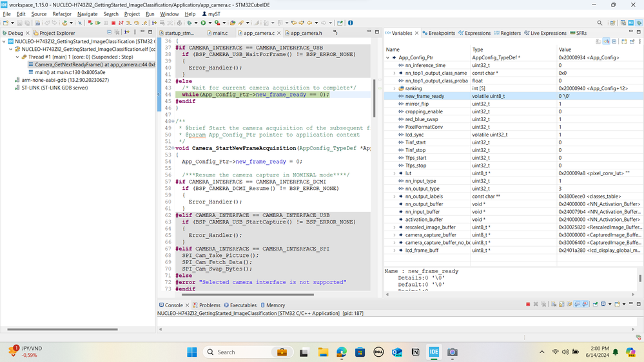Open the Dell app in taskbar
The width and height of the screenshot is (644, 362).
click(378, 352)
